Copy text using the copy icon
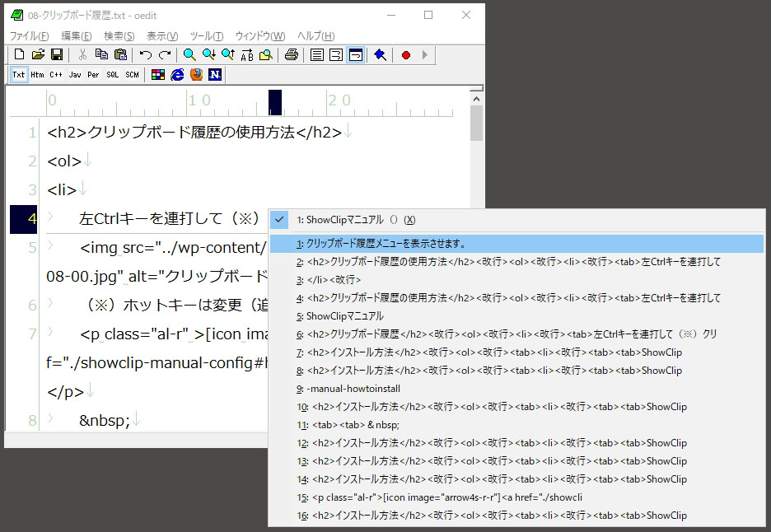This screenshot has width=771, height=532. 100,55
